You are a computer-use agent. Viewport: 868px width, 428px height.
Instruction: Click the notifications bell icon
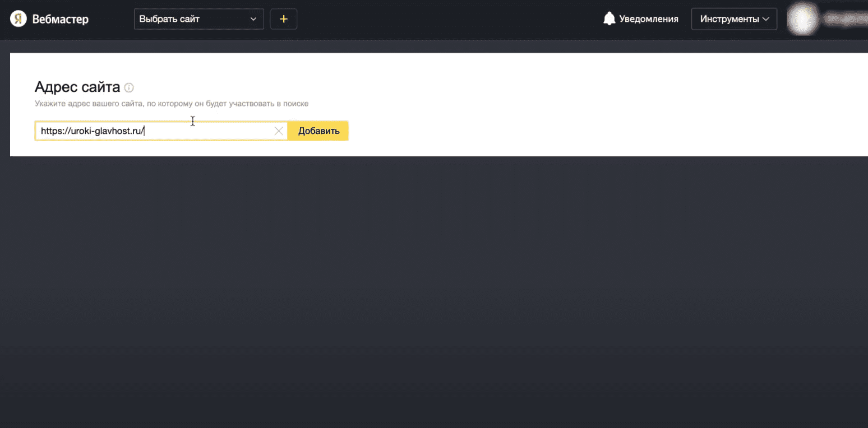609,19
